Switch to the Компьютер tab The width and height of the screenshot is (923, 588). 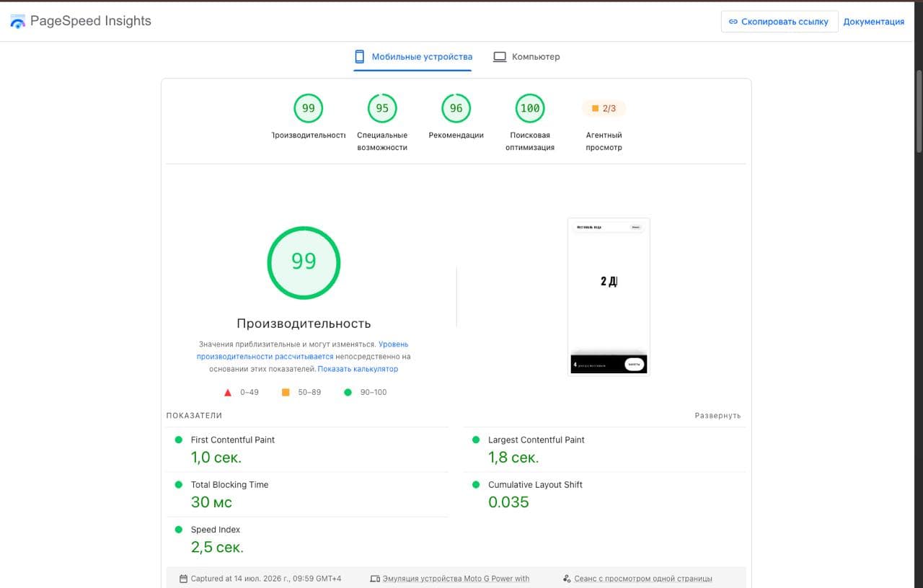pos(526,57)
